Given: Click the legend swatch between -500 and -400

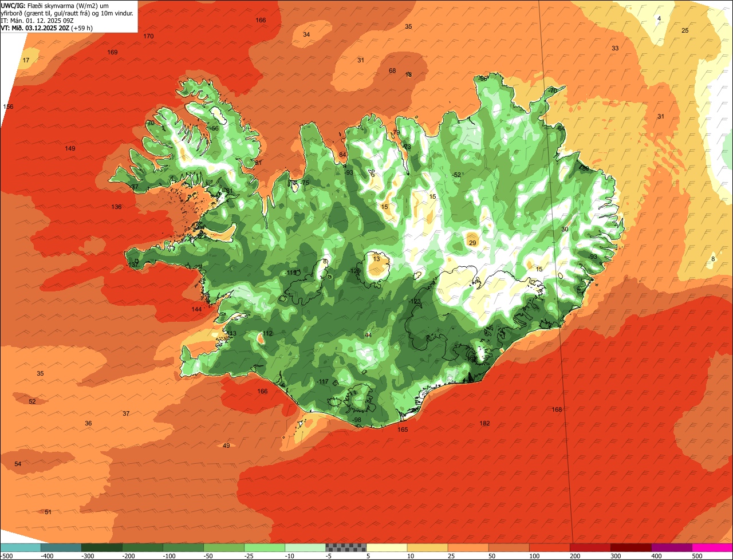Looking at the screenshot, I should click(x=21, y=547).
